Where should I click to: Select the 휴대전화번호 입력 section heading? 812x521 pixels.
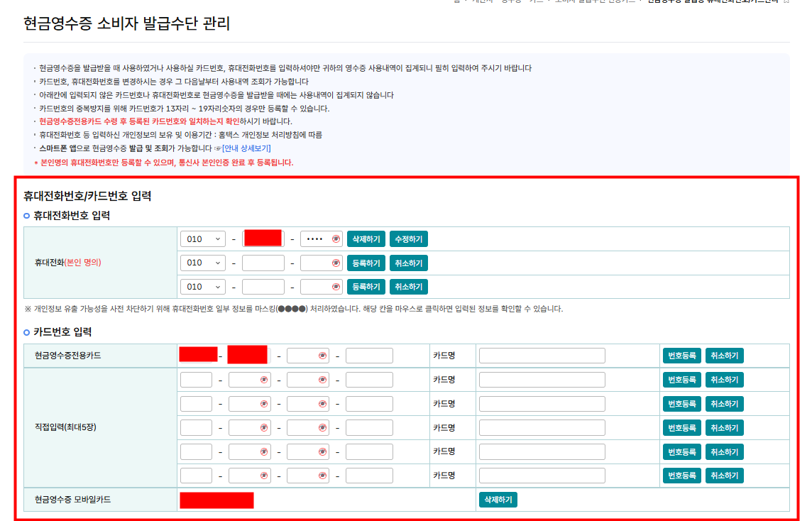point(72,216)
